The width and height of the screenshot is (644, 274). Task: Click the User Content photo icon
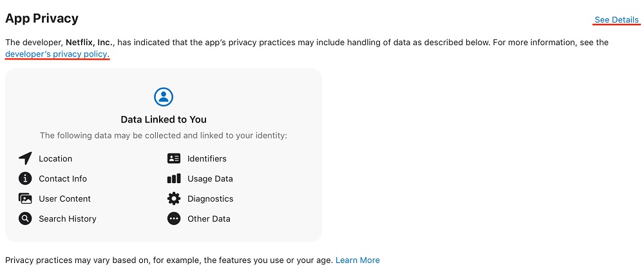coord(25,199)
